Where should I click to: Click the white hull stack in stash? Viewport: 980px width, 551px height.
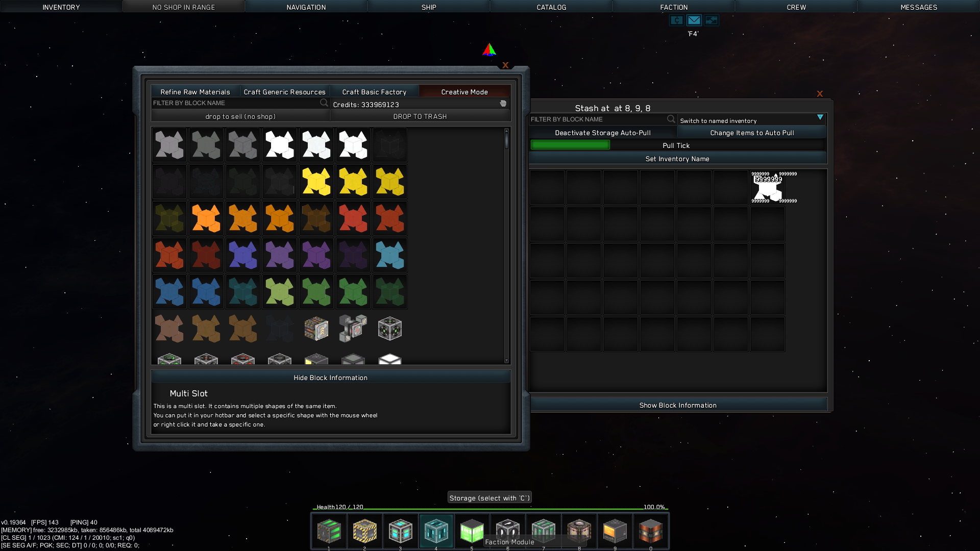click(x=768, y=188)
